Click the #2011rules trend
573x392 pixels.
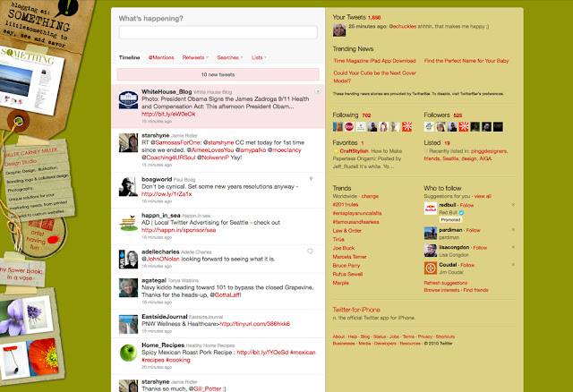point(346,205)
